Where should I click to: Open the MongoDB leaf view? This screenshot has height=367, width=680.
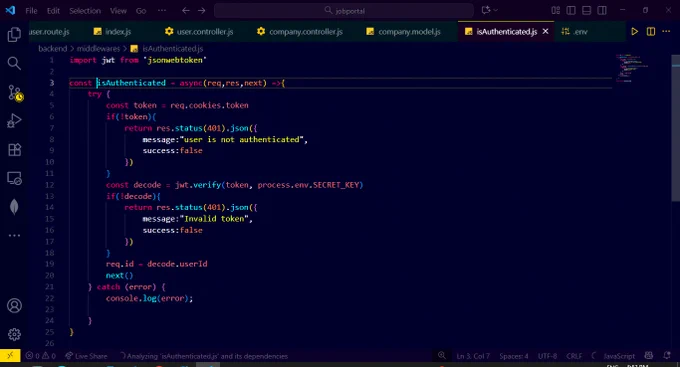coord(14,207)
